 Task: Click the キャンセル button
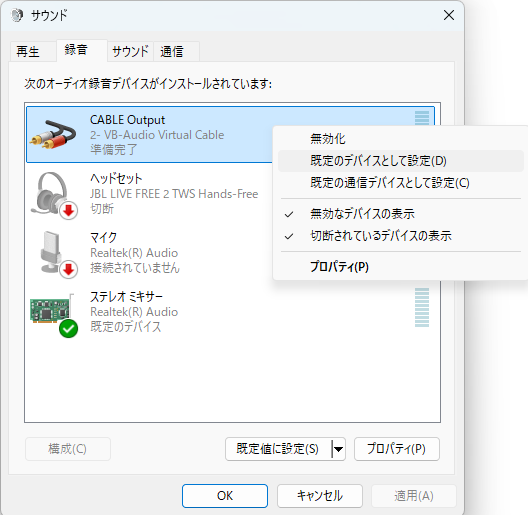tap(320, 496)
